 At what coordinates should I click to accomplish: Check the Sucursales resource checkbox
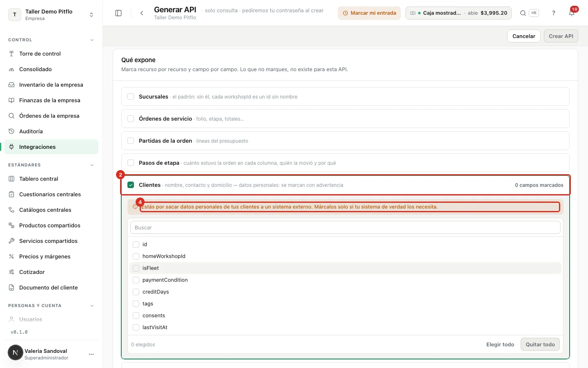(131, 96)
